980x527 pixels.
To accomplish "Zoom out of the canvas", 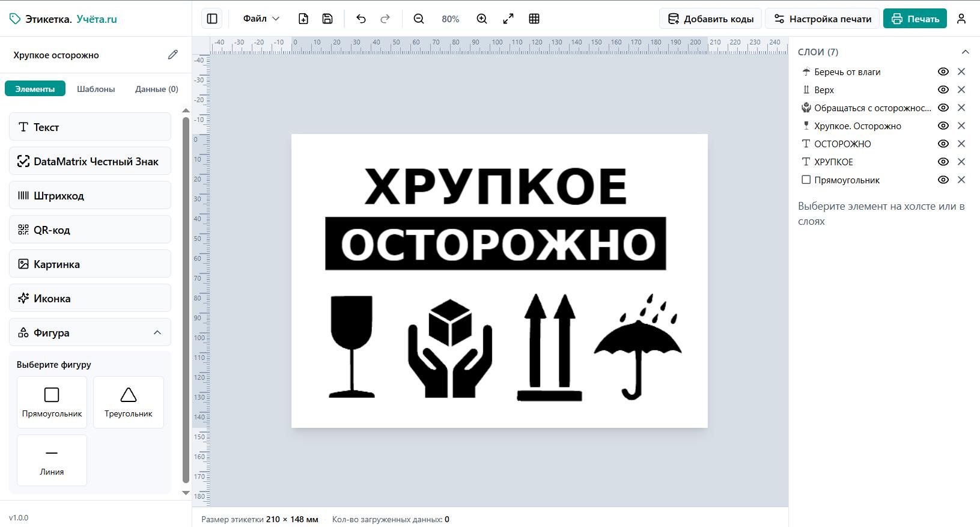I will coord(419,19).
